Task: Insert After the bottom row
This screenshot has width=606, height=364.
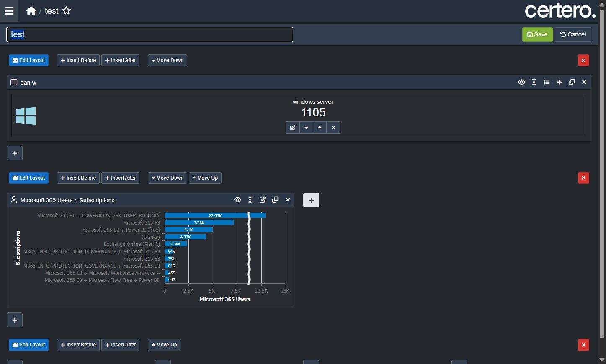Action: click(120, 345)
